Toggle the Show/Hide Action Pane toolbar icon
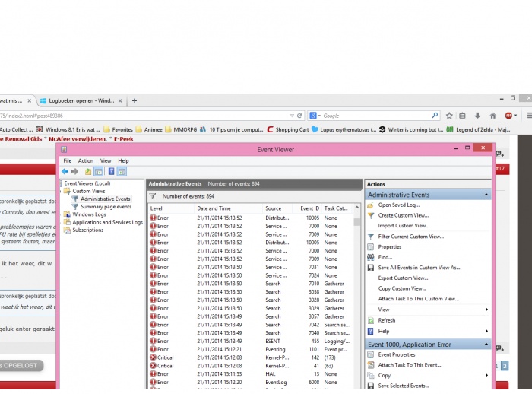The height and width of the screenshot is (394, 532). coord(122,172)
